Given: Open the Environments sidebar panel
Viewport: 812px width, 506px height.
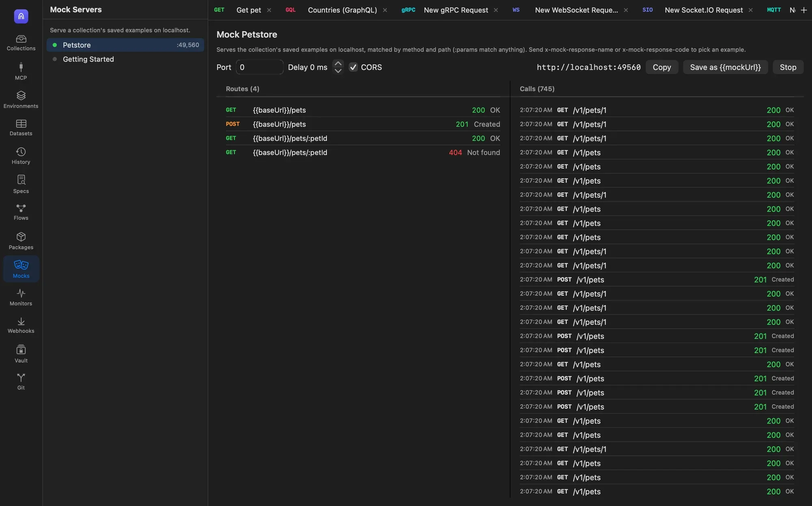Looking at the screenshot, I should (21, 99).
